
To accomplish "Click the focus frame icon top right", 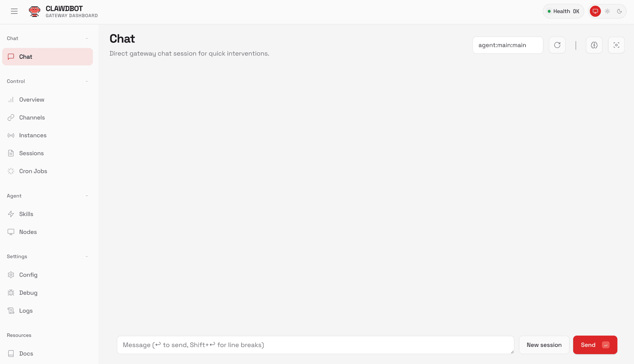I will pyautogui.click(x=616, y=45).
